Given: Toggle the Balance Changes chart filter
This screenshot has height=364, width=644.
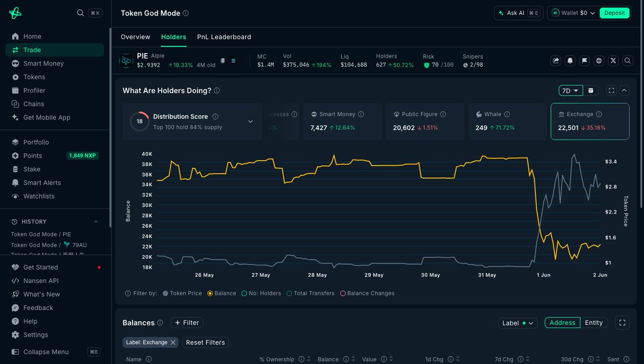Looking at the screenshot, I should point(367,293).
